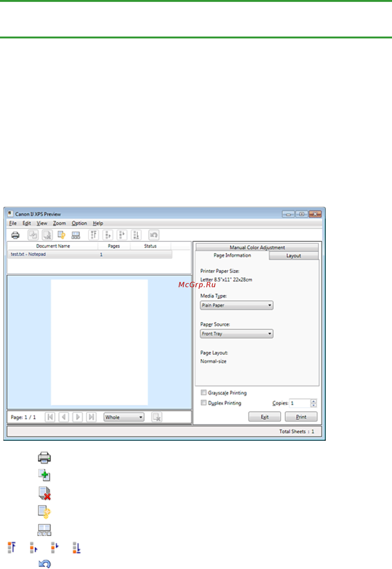
Task: Open the Help menu
Action: pos(98,223)
